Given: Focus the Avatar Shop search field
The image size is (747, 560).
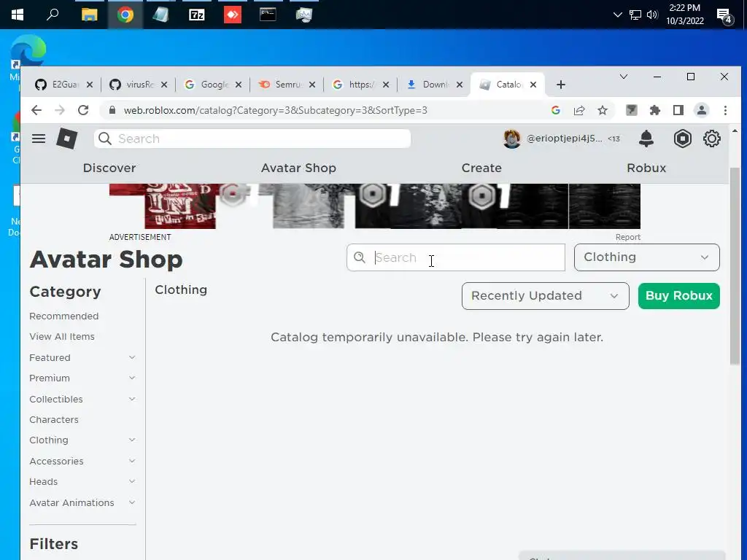Looking at the screenshot, I should pos(456,257).
